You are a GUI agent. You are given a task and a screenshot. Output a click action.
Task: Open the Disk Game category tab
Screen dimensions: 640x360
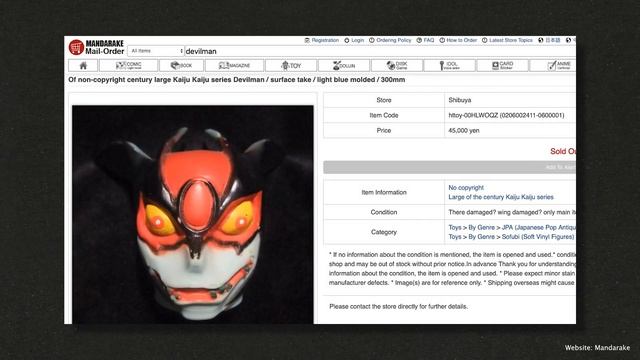397,65
